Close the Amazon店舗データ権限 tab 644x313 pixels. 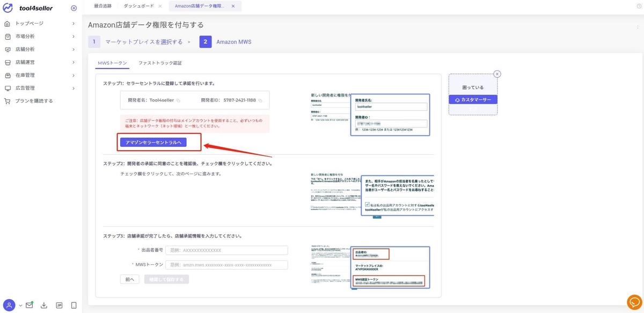232,6
